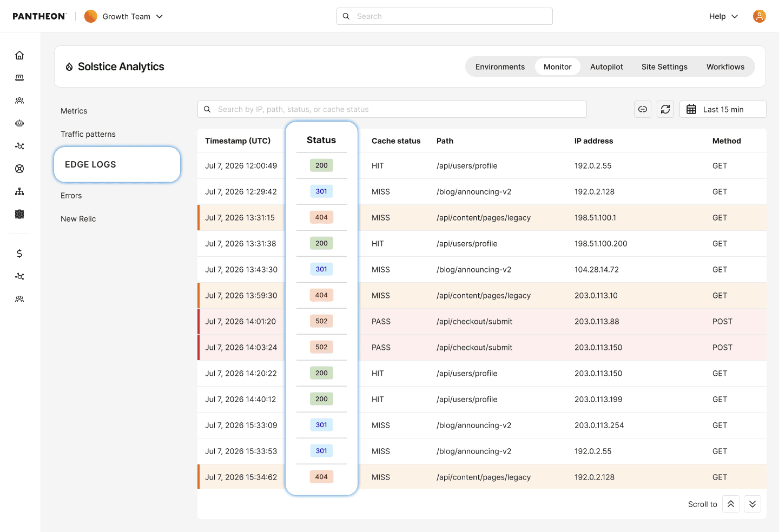Open the lifebuoy support icon
This screenshot has width=779, height=532.
tap(19, 169)
